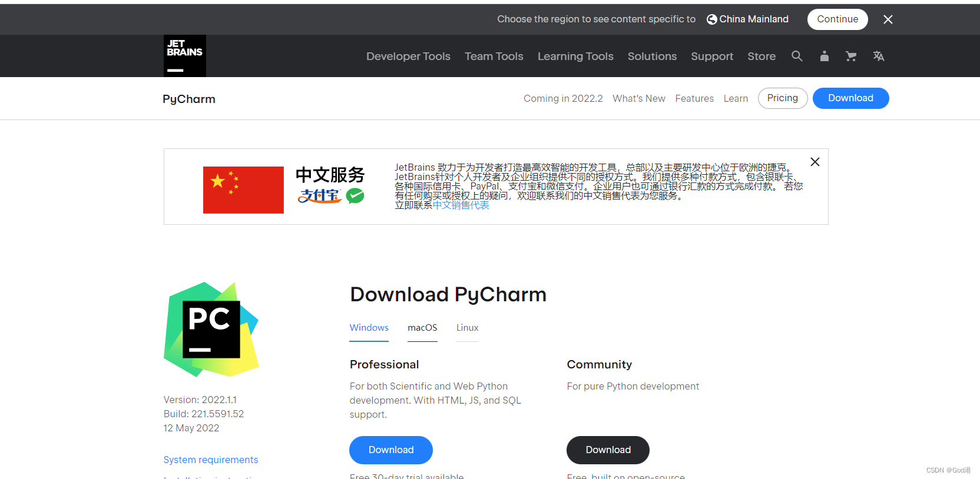Image resolution: width=980 pixels, height=479 pixels.
Task: Click the 中文销售代表 contact link
Action: 461,205
